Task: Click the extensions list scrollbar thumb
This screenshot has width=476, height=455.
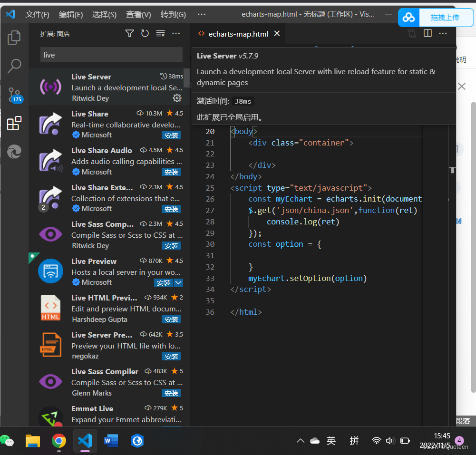Action: pyautogui.click(x=186, y=77)
